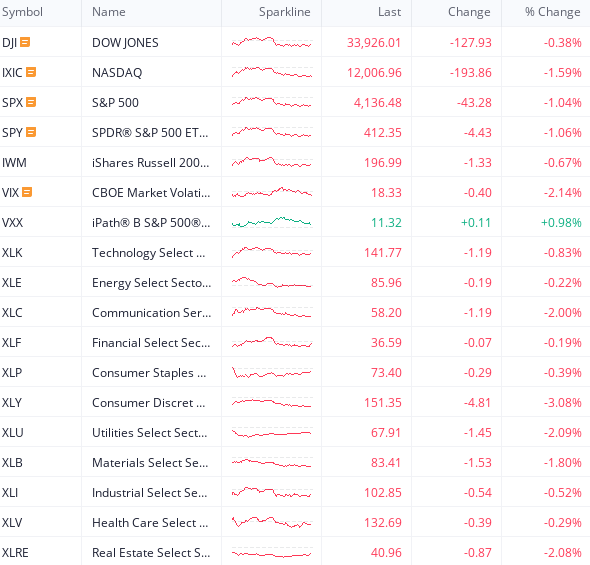590x565 pixels.
Task: Click the last price 12,006.96
Action: pyautogui.click(x=374, y=72)
